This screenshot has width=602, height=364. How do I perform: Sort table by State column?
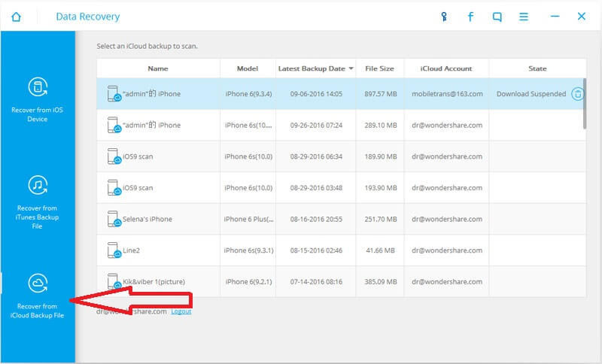537,68
